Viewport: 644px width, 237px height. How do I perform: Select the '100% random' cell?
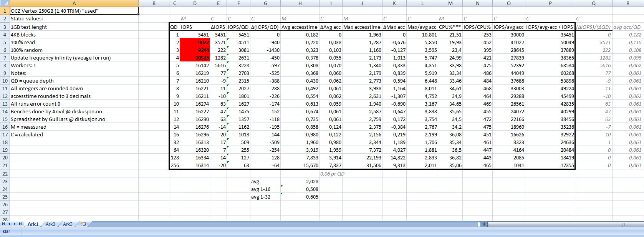click(74, 50)
